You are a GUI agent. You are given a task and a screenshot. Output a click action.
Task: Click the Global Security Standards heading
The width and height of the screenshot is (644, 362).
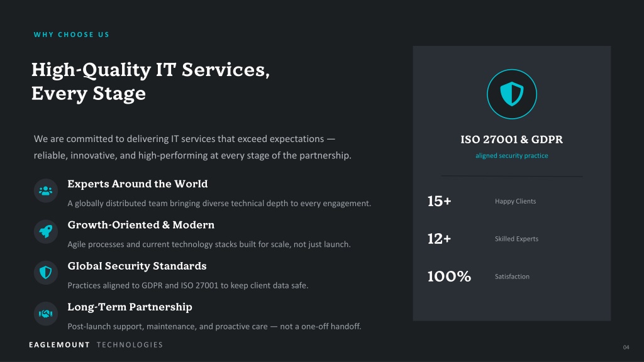tap(136, 266)
